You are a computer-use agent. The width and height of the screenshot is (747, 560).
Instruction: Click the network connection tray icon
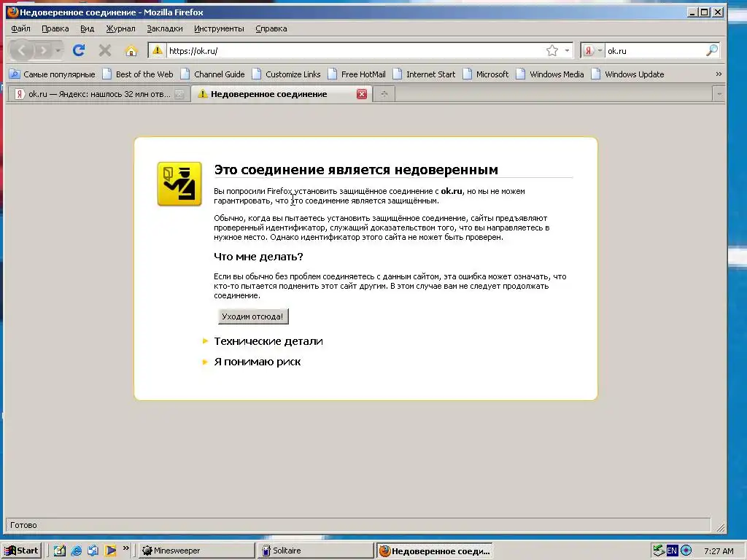(659, 551)
